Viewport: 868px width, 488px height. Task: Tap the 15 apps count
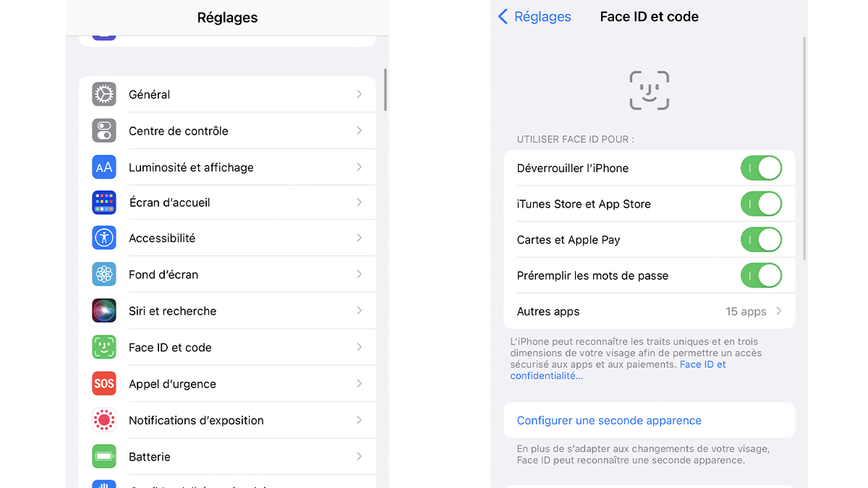coord(746,312)
